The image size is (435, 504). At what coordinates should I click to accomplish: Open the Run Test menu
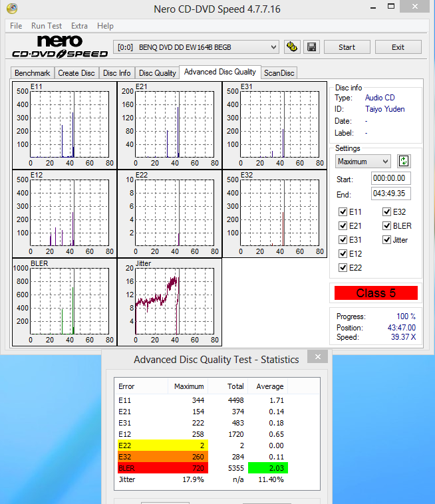(x=47, y=26)
